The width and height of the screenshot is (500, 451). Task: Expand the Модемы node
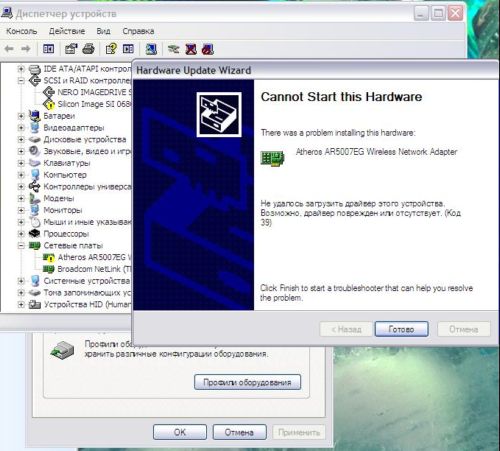pyautogui.click(x=21, y=198)
